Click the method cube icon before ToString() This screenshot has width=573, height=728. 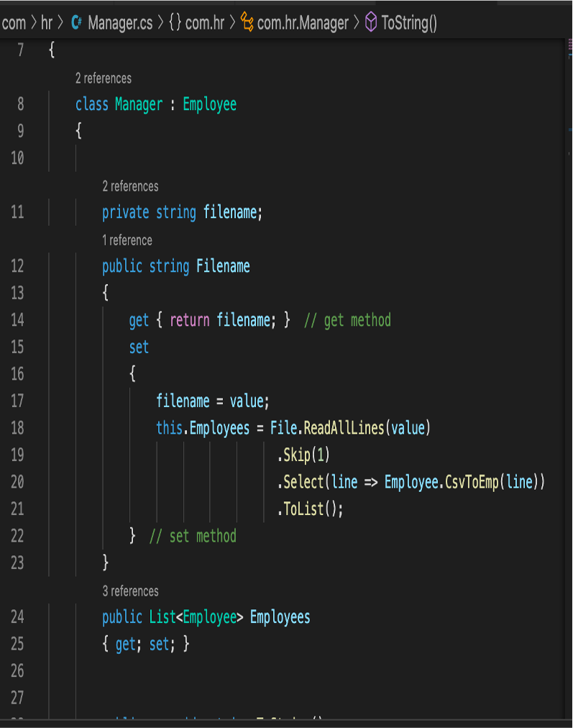tap(370, 23)
